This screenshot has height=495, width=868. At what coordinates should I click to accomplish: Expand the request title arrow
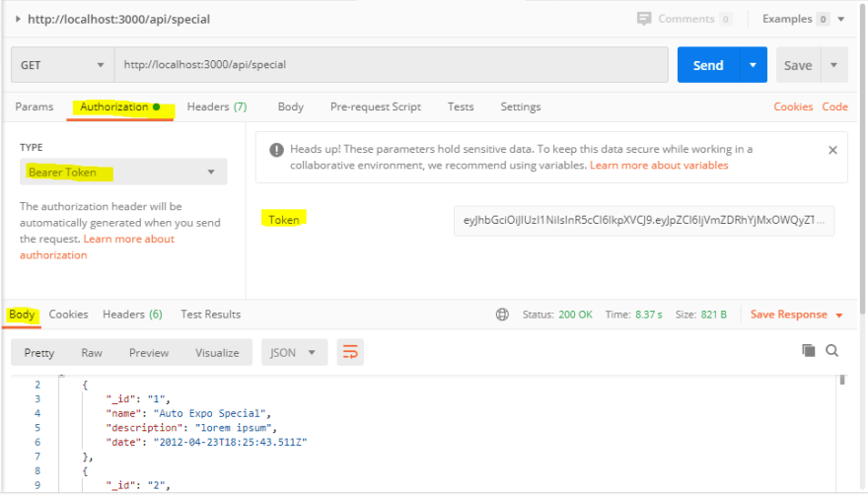18,19
